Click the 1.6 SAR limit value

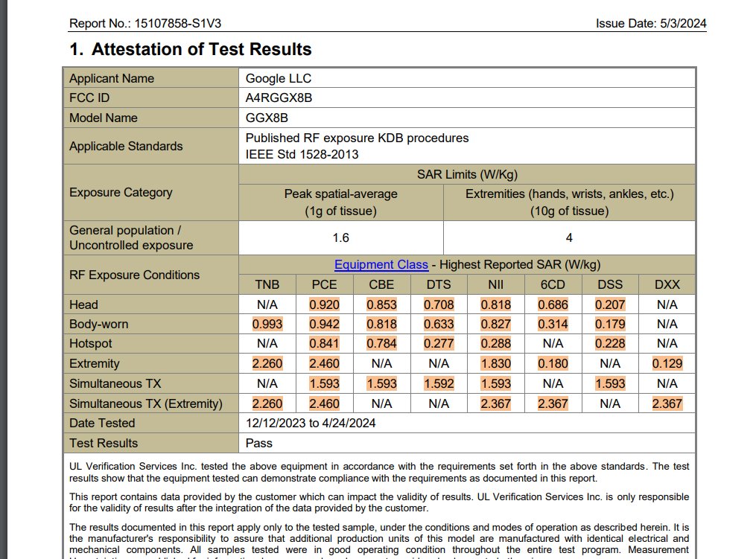coord(340,238)
